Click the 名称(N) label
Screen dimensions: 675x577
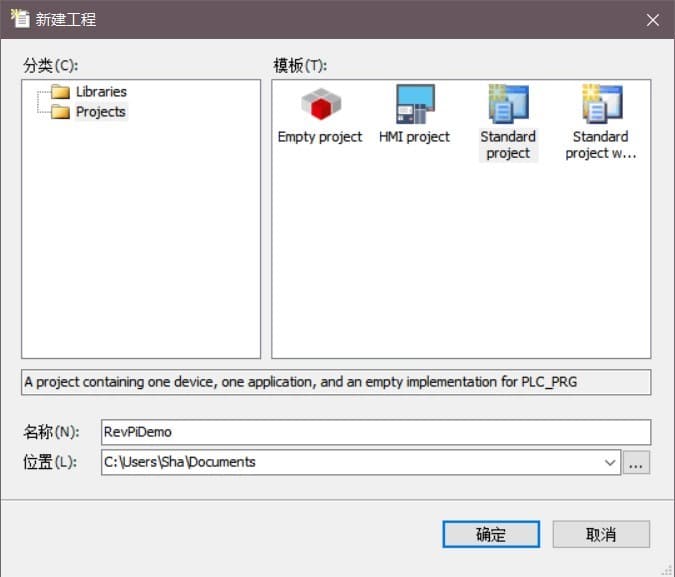coord(51,432)
